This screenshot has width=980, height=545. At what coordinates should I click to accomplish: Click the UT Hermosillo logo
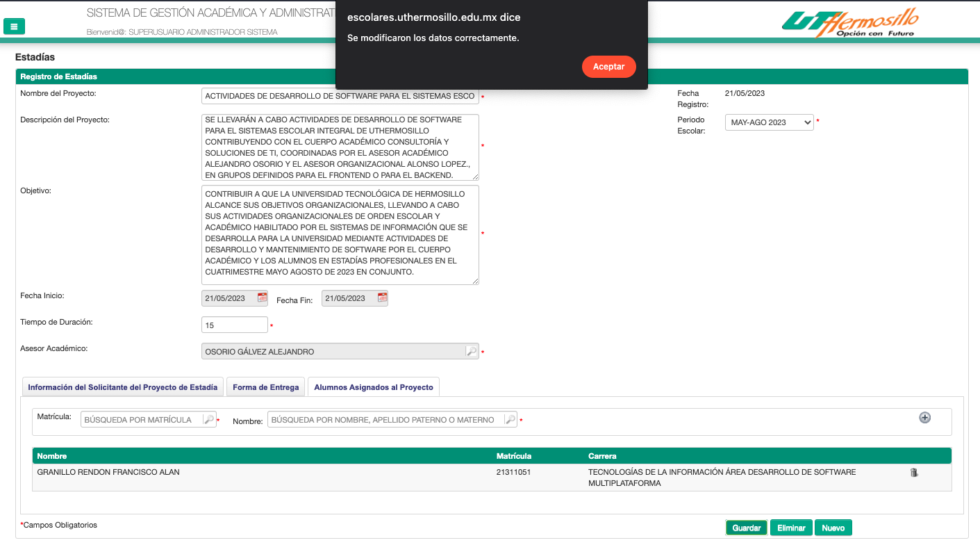(849, 23)
